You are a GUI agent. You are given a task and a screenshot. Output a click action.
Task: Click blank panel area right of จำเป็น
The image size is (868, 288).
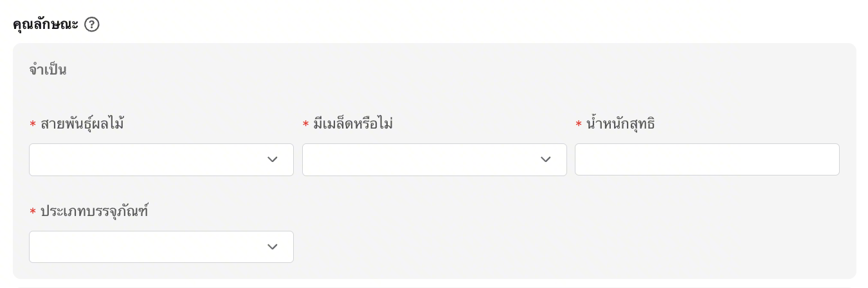point(450,69)
